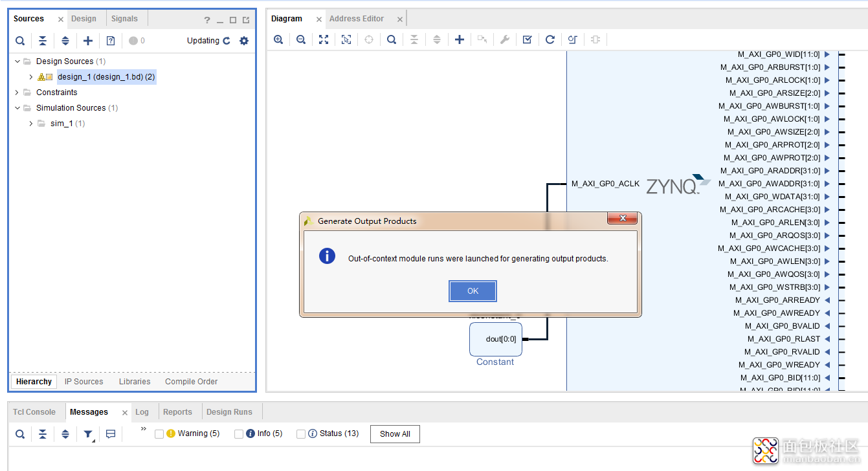The image size is (868, 471).
Task: Zoom in on the block diagram
Action: 278,39
